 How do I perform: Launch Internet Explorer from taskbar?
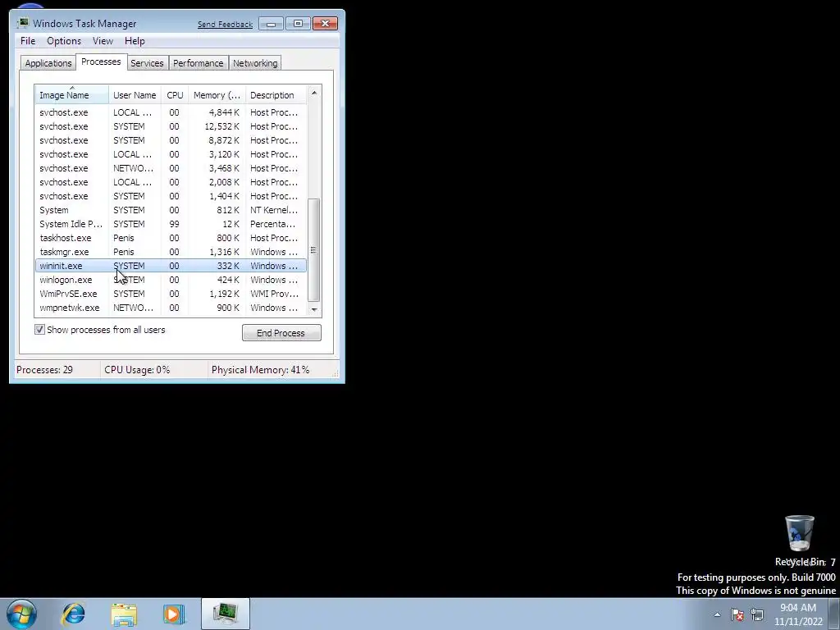[73, 614]
